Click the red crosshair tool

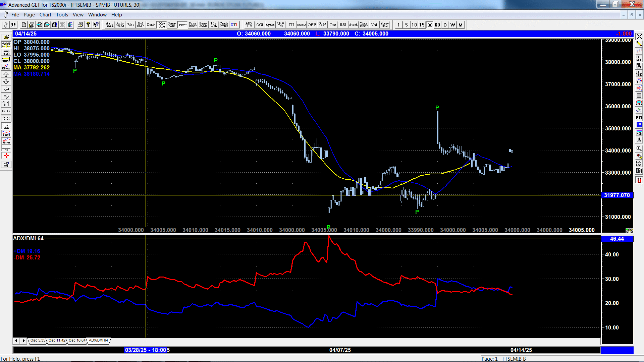tap(6, 156)
